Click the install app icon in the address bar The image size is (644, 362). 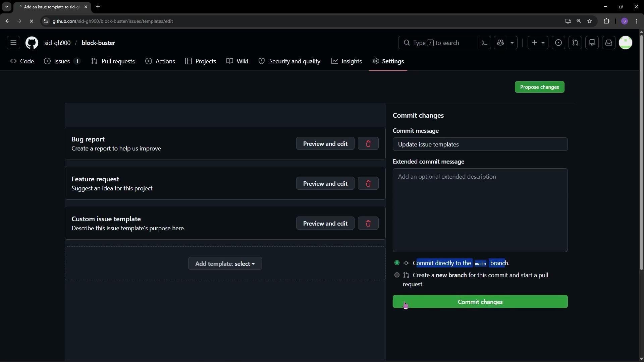pyautogui.click(x=568, y=21)
